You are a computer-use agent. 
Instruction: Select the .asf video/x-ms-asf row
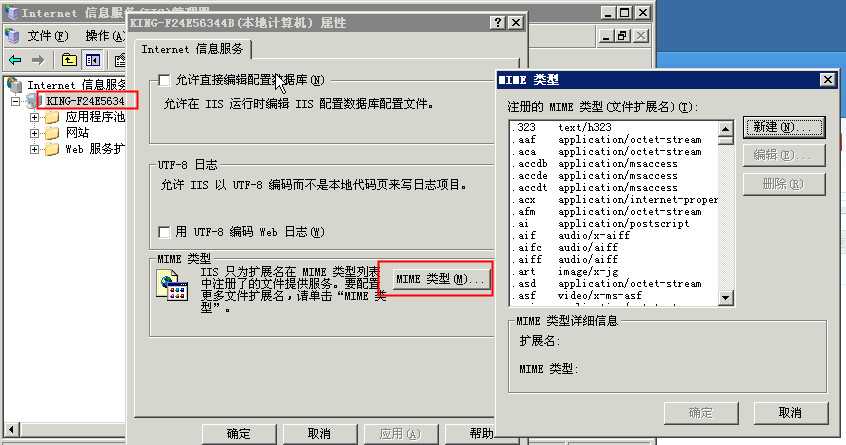coord(614,296)
